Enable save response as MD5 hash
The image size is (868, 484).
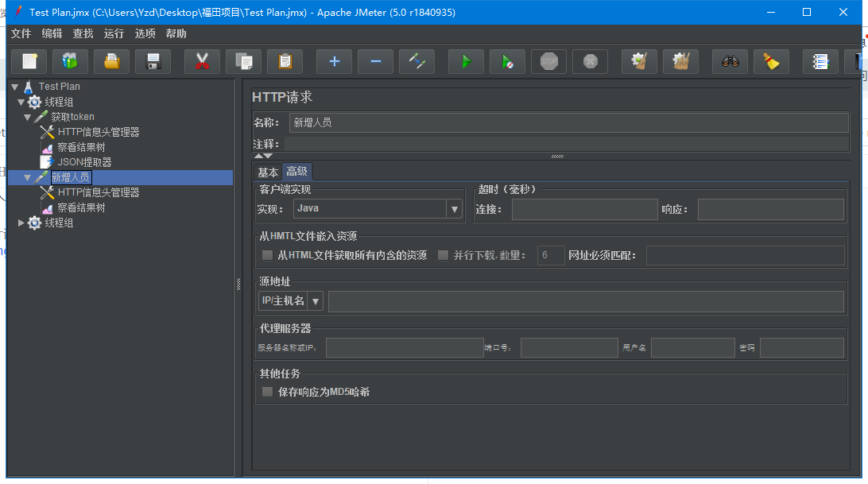(267, 392)
